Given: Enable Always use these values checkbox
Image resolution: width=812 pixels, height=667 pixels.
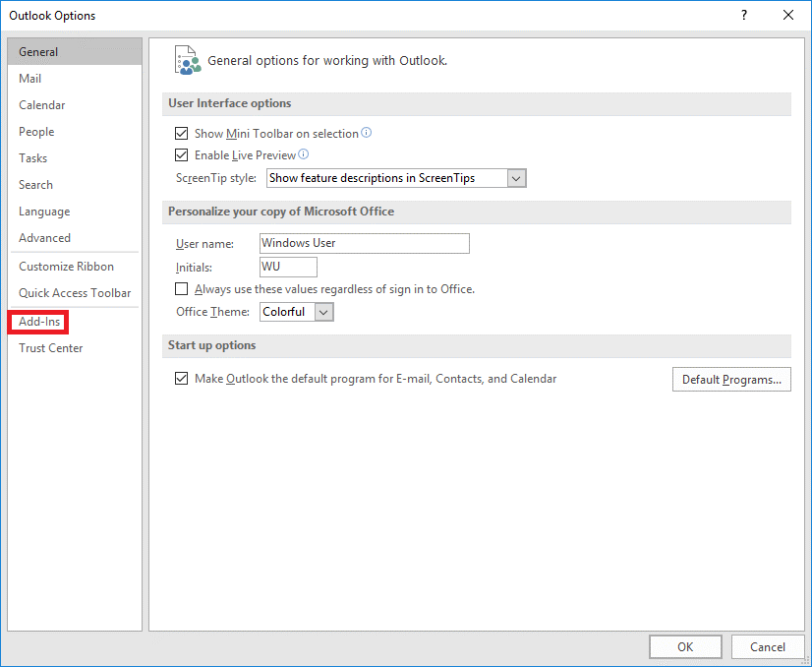Looking at the screenshot, I should (181, 288).
